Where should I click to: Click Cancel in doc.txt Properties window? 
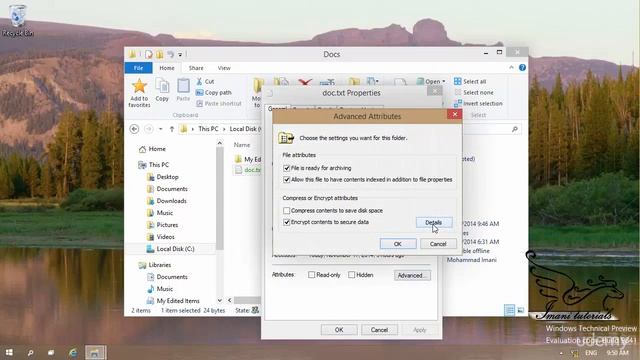[379, 330]
